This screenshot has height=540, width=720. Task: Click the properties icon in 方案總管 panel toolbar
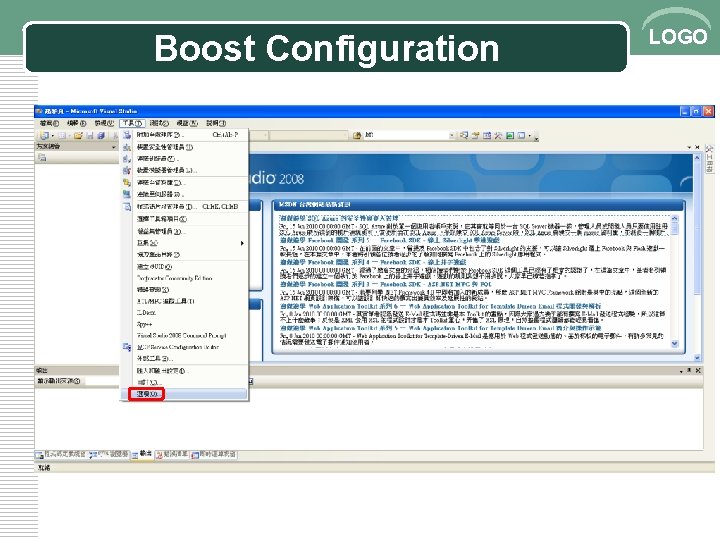42,158
